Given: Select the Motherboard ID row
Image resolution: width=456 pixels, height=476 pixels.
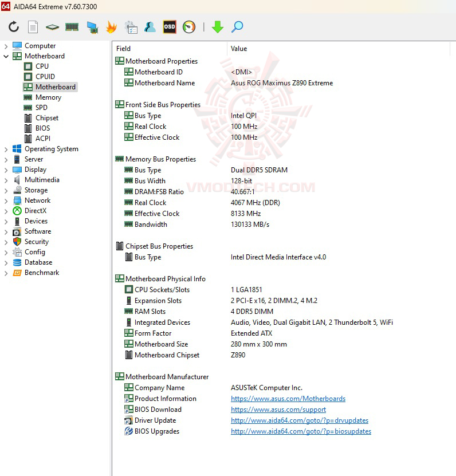Looking at the screenshot, I should click(x=188, y=72).
